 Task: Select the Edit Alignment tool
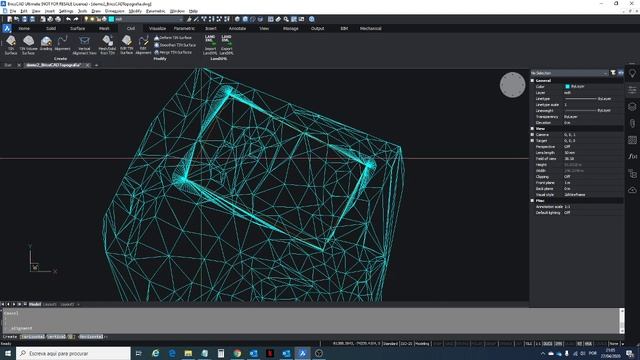pos(143,44)
